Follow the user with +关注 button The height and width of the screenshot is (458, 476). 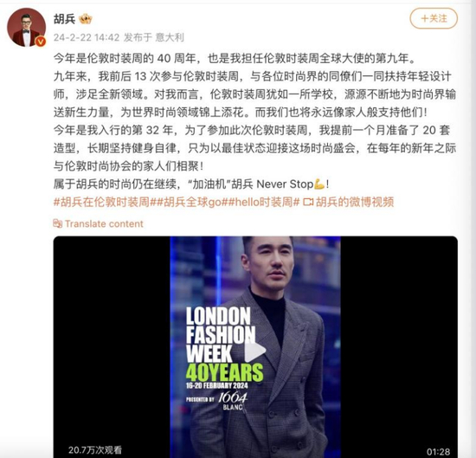tap(434, 18)
